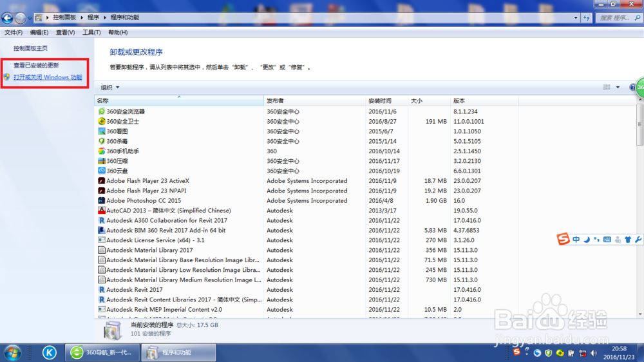
Task: Open recent pages dropdown beside forward arrow
Action: point(30,18)
